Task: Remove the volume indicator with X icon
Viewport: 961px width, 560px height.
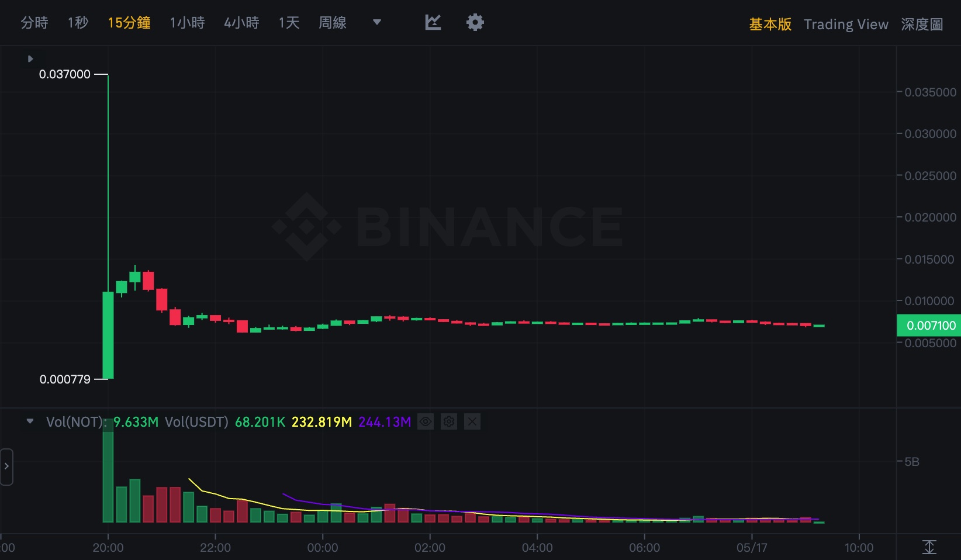Action: 472,421
